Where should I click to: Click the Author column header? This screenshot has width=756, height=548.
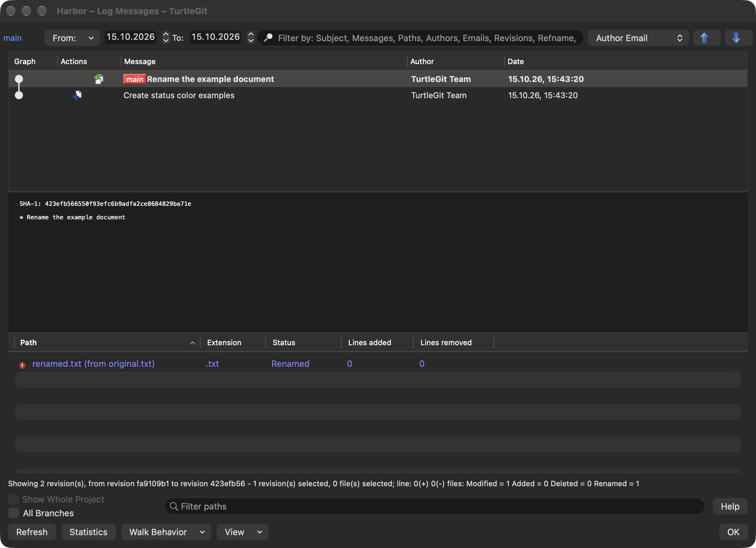pos(456,61)
